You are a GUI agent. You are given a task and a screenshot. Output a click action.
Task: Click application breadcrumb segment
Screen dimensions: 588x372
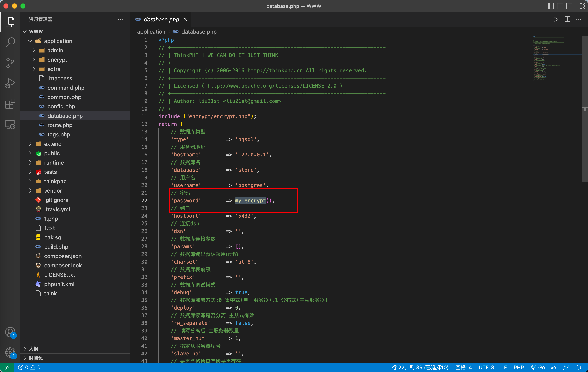coord(151,31)
